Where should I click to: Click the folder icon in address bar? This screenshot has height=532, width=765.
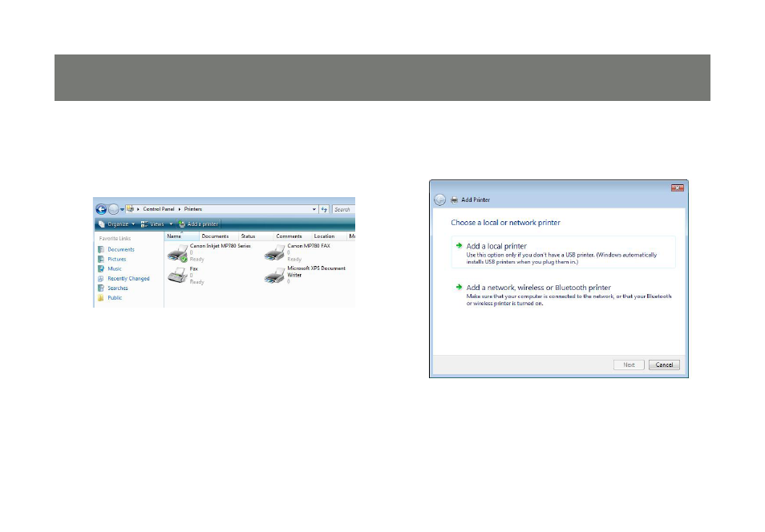[x=130, y=208]
